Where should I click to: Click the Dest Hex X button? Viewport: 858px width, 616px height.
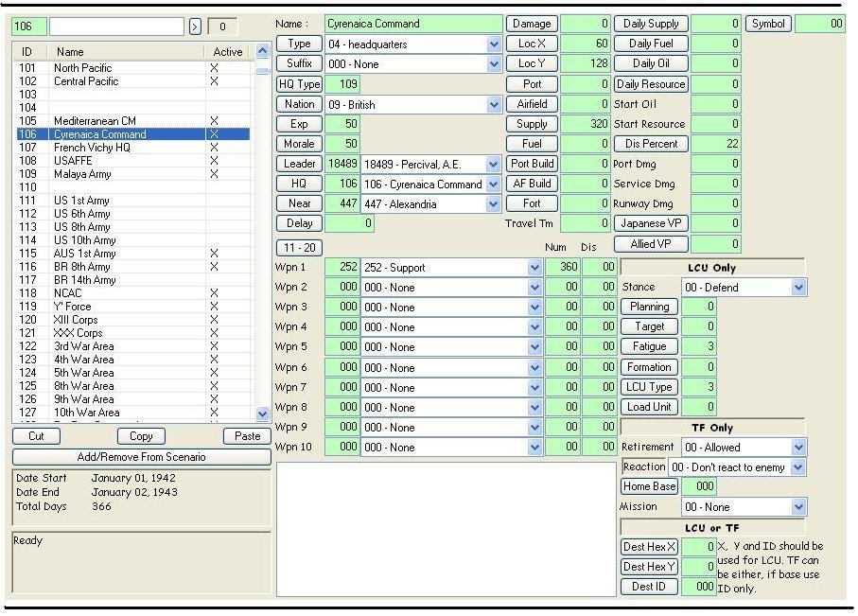click(x=650, y=547)
